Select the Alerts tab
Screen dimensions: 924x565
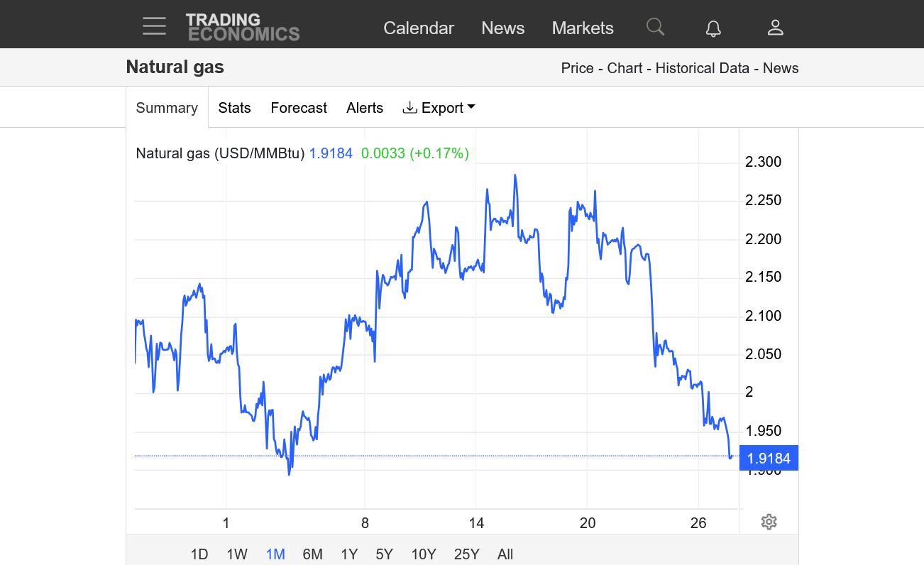(365, 108)
